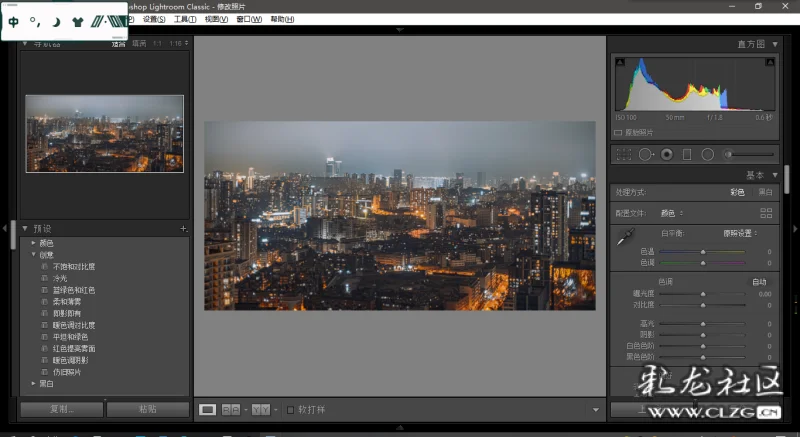Select the Crop Overlay tool icon
The image size is (800, 437).
pos(623,155)
